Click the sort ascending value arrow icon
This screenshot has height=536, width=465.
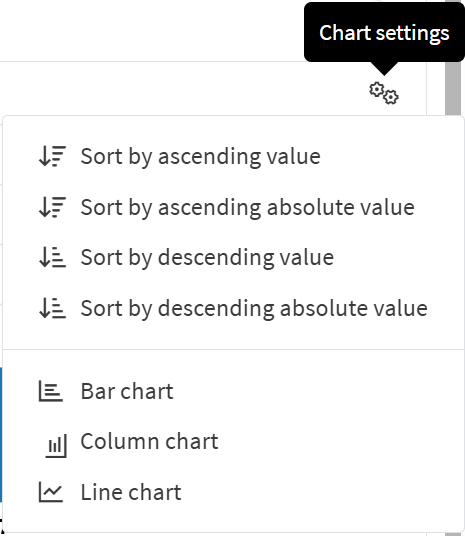tap(52, 156)
